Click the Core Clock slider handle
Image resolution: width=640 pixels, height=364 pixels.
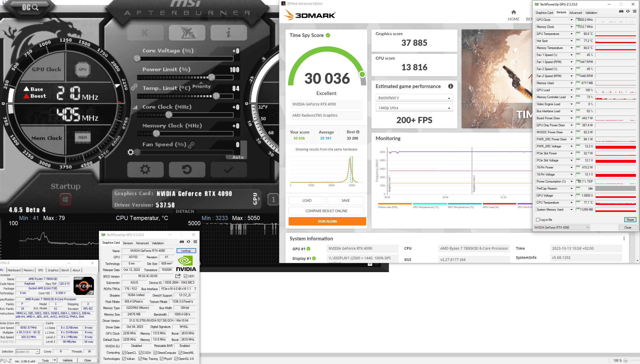tap(169, 115)
